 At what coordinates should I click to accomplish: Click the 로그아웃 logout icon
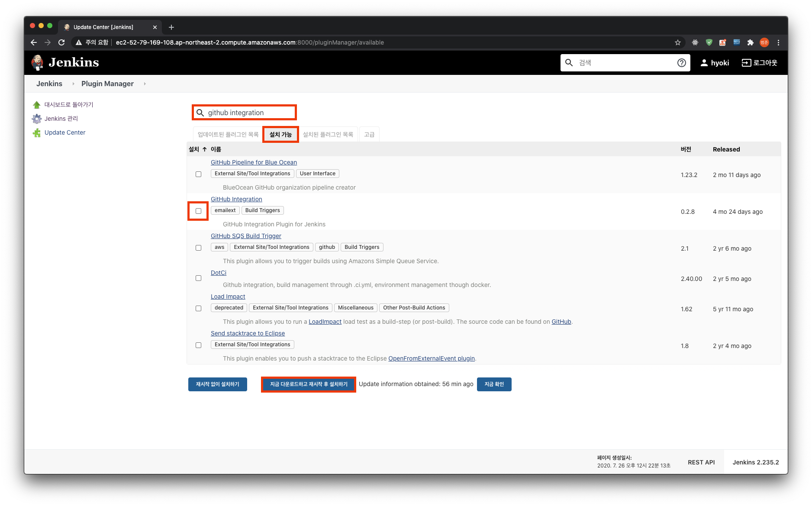tap(746, 63)
